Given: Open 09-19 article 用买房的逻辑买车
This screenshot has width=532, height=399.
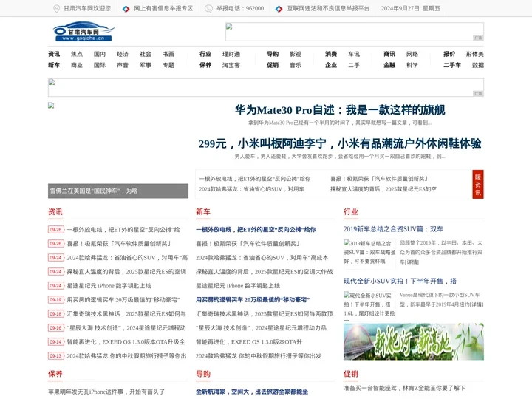Looking at the screenshot, I should [123, 299].
